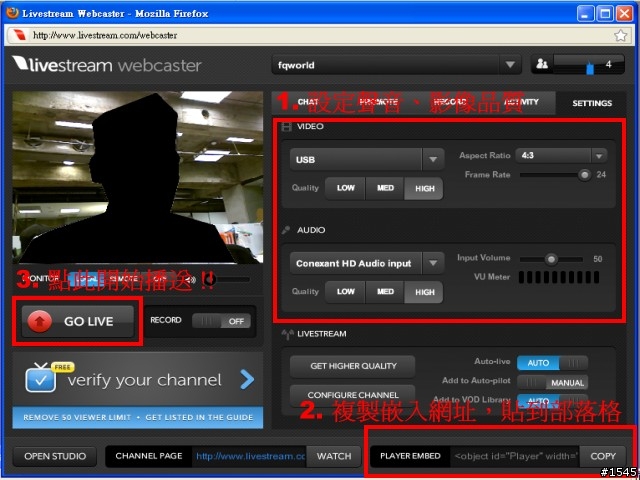Set audio quality to MED
This screenshot has height=480, width=640.
click(x=385, y=292)
